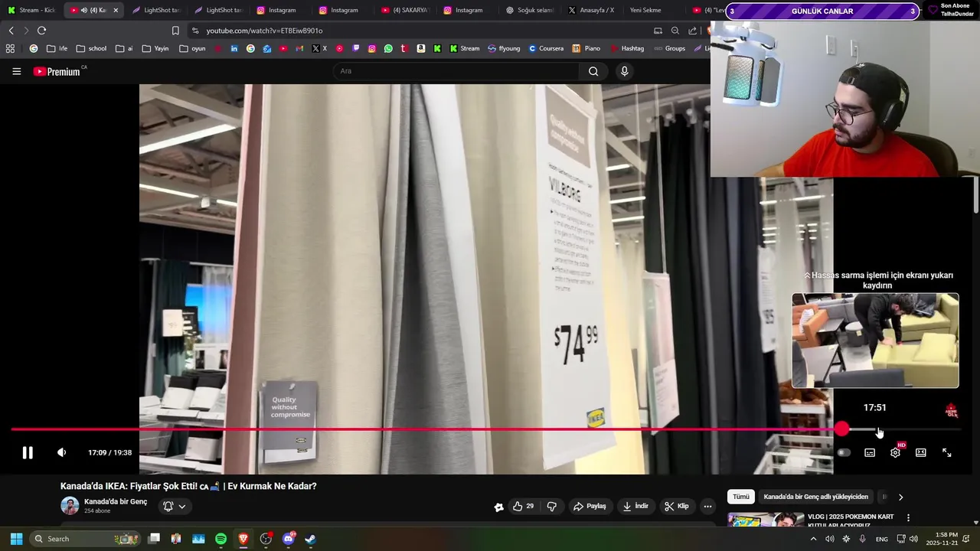Select 'Kanada'da bir Genç adlı yükleyiciden' chip
This screenshot has height=551, width=980.
(x=816, y=497)
